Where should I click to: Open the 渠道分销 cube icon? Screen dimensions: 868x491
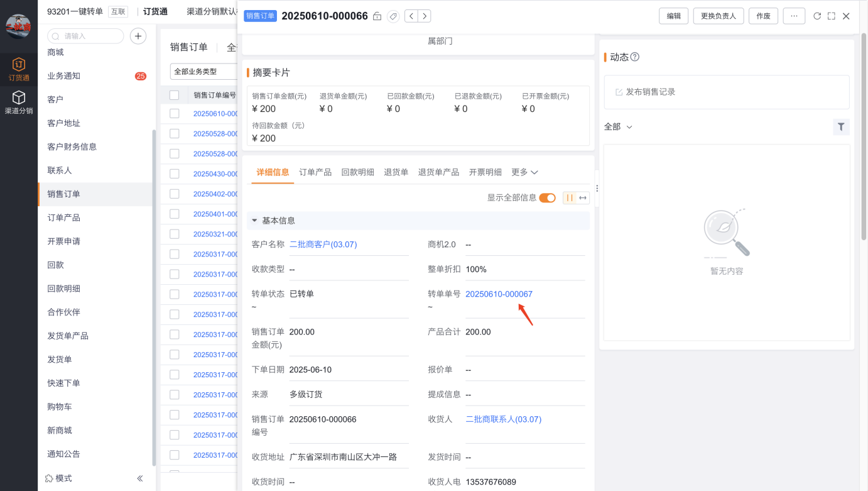pyautogui.click(x=19, y=97)
